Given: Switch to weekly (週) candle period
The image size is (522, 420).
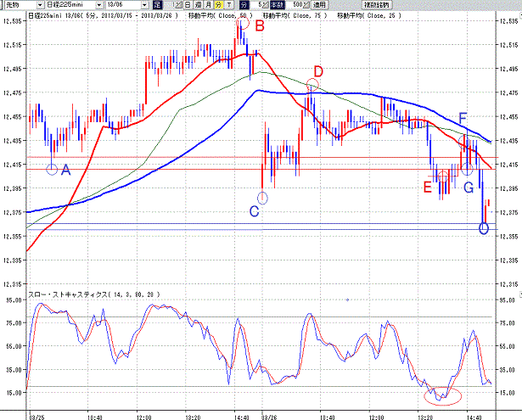Looking at the screenshot, I should click(x=198, y=4).
